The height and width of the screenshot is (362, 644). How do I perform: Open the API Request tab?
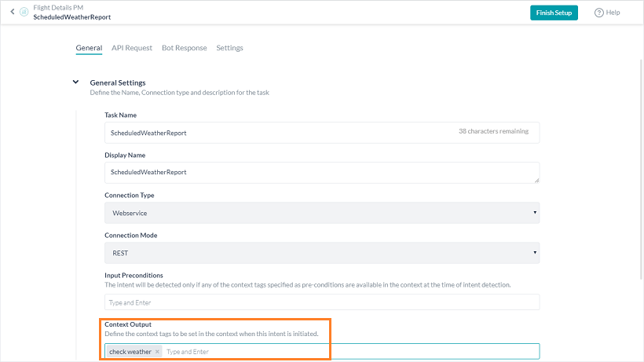(132, 48)
